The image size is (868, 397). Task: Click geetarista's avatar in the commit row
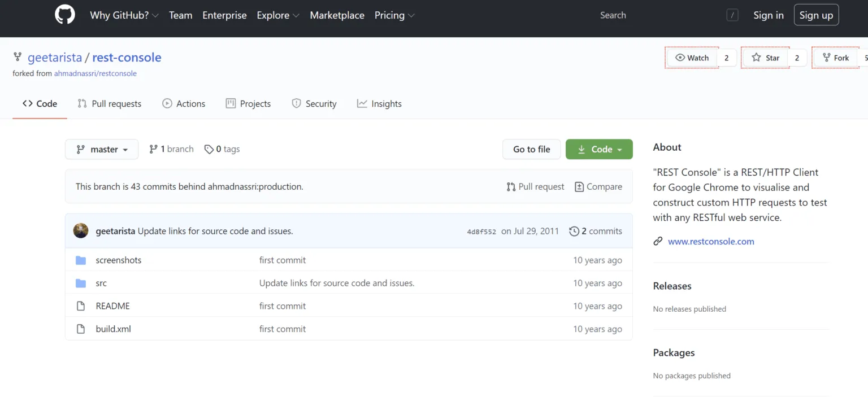click(x=81, y=230)
